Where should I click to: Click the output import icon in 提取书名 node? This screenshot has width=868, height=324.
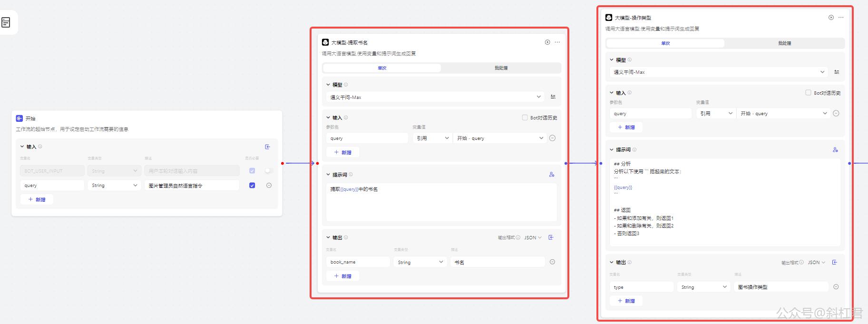[551, 237]
